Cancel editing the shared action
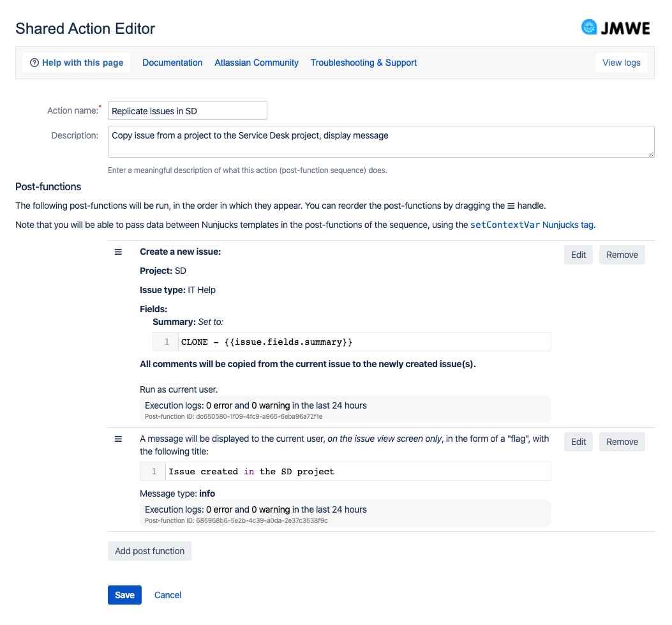The image size is (672, 625). pyautogui.click(x=167, y=594)
